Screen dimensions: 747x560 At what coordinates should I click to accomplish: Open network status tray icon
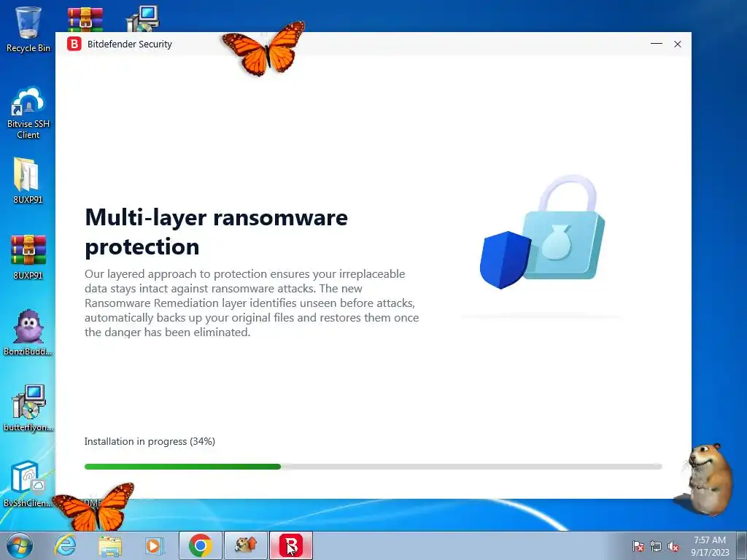point(656,546)
